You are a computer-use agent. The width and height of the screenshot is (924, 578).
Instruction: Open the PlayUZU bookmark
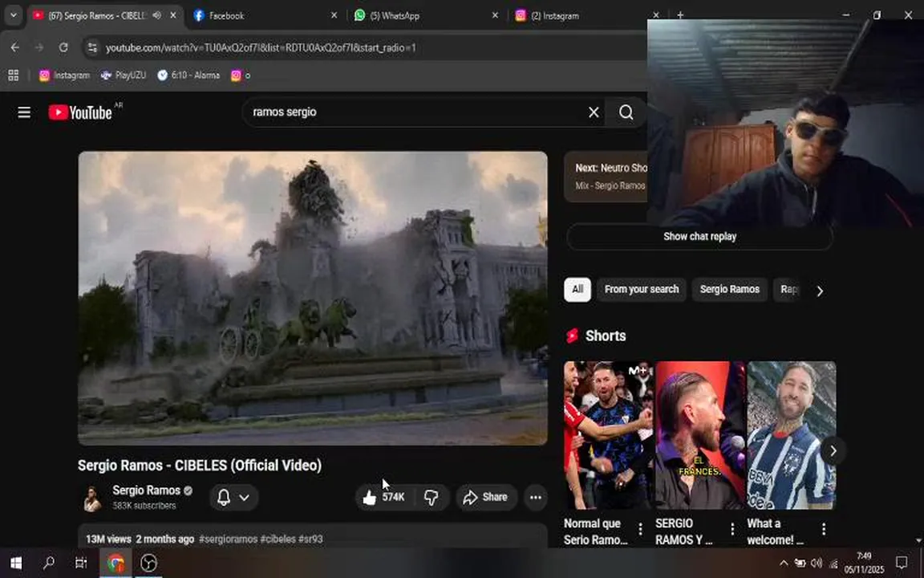(x=124, y=75)
